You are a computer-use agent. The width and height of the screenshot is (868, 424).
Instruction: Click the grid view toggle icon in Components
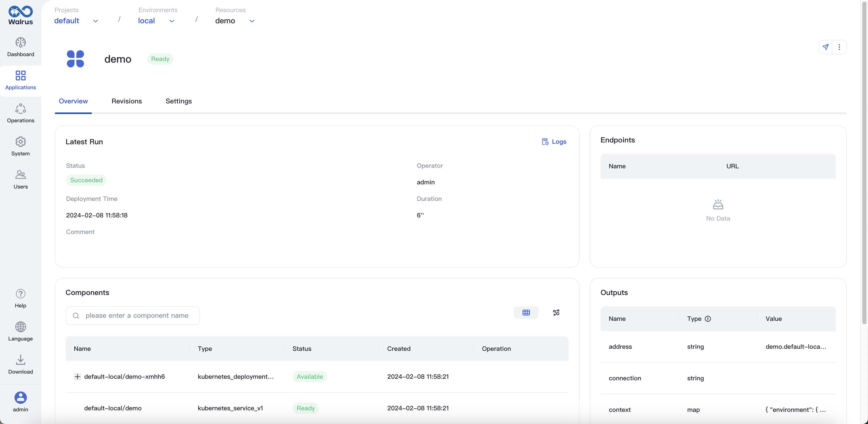click(x=526, y=312)
